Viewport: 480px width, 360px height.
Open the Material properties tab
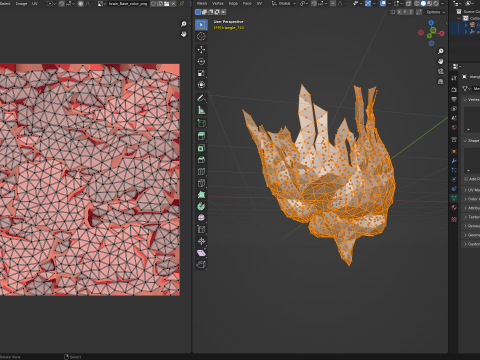454,207
